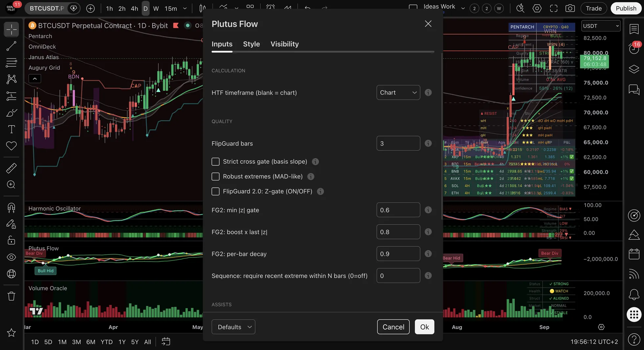
Task: Click the Sequence N bars input field
Action: [x=398, y=276]
